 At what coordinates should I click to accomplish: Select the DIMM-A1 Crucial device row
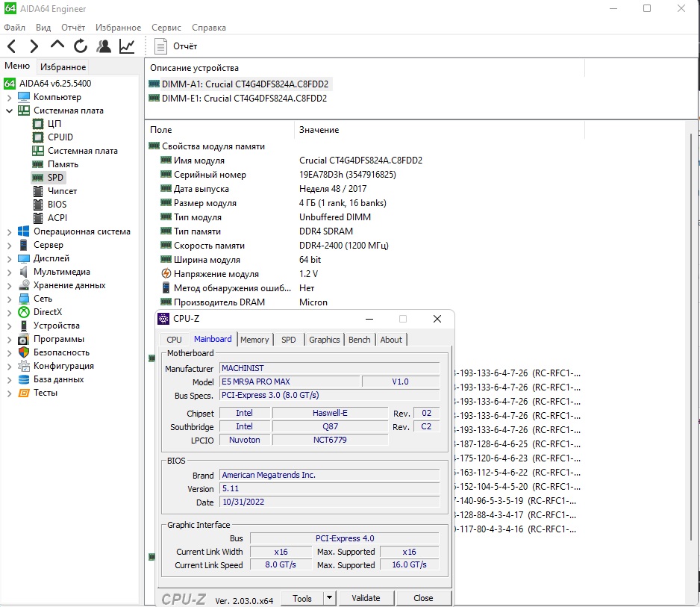240,84
